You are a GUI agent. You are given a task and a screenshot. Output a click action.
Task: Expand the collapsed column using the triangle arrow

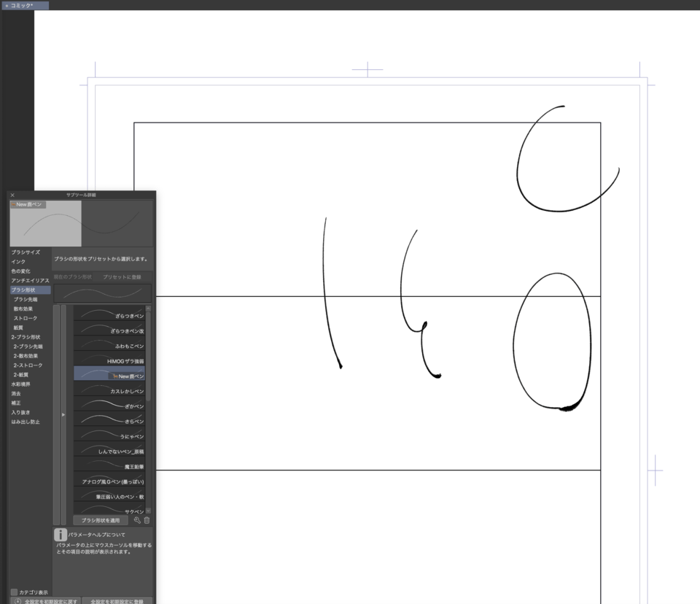[x=63, y=414]
